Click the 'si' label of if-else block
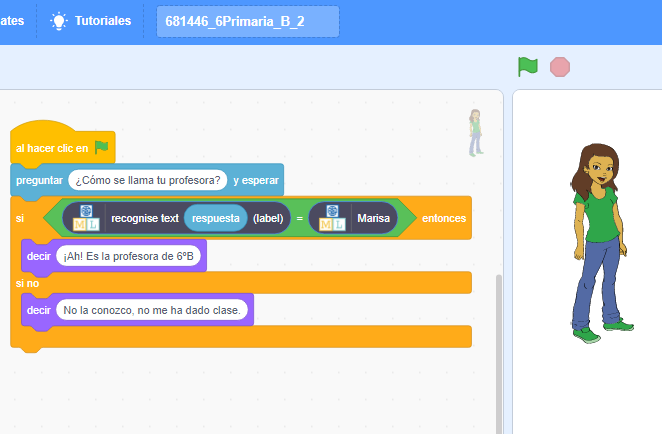Viewport: 662px width, 434px height. [20, 218]
